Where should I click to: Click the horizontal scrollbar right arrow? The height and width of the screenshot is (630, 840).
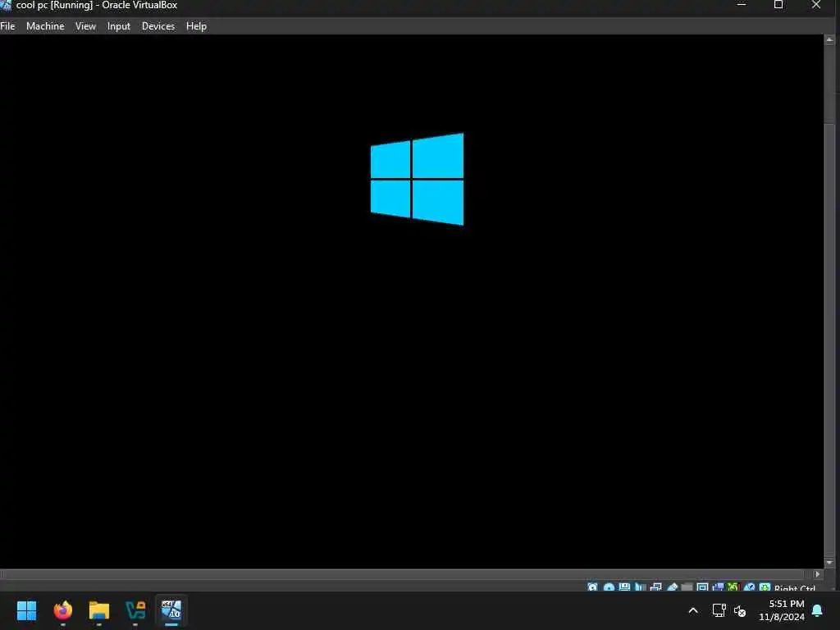pos(818,573)
